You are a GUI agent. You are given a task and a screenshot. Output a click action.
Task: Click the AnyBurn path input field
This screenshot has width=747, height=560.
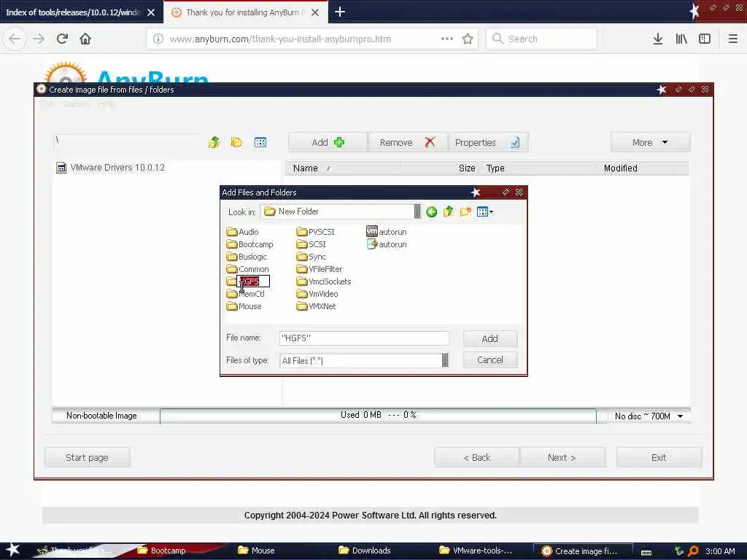click(126, 141)
